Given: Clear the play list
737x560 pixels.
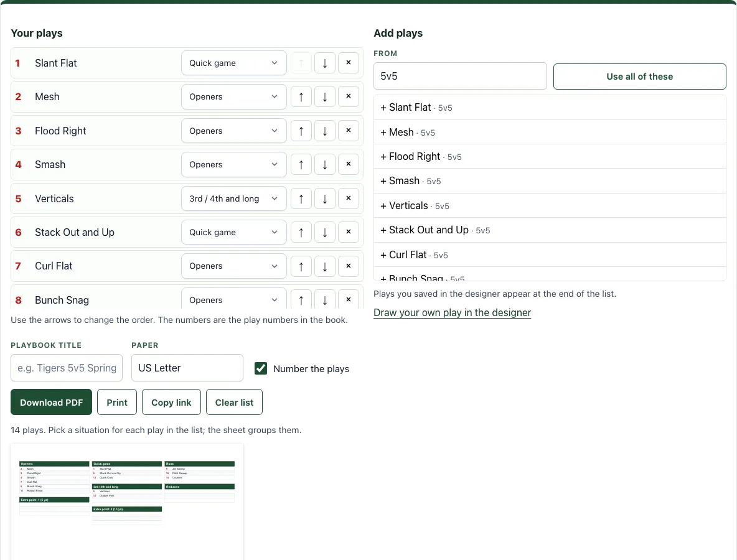Looking at the screenshot, I should pos(234,402).
